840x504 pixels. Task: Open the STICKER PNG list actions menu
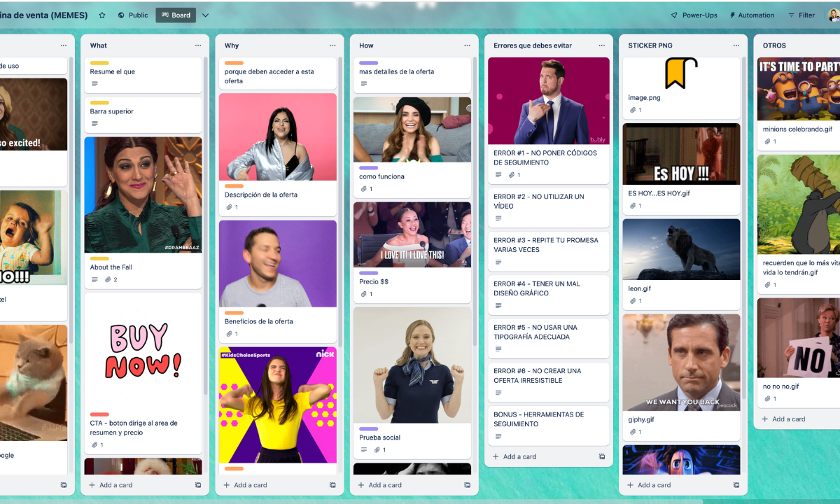[x=736, y=45]
